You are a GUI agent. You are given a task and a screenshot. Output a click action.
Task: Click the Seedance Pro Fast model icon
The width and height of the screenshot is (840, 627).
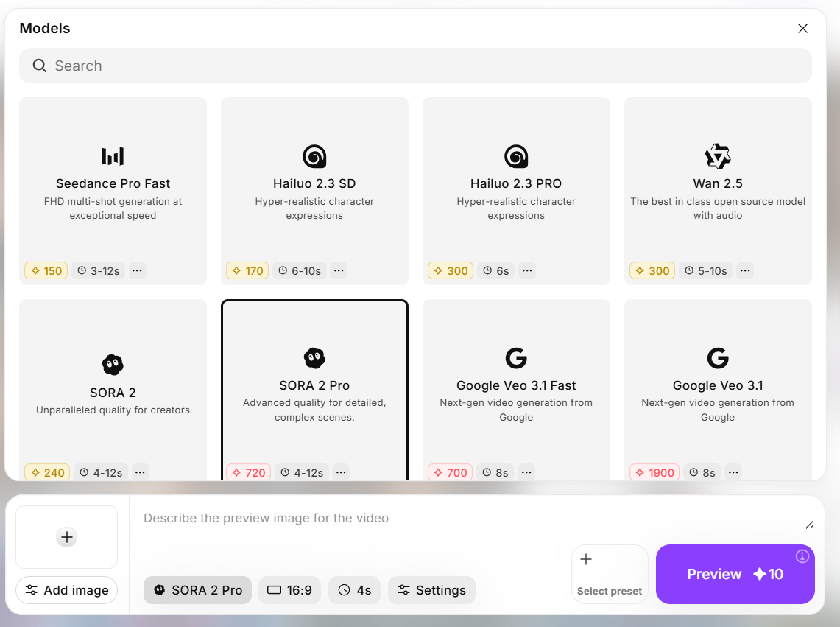[x=113, y=156]
